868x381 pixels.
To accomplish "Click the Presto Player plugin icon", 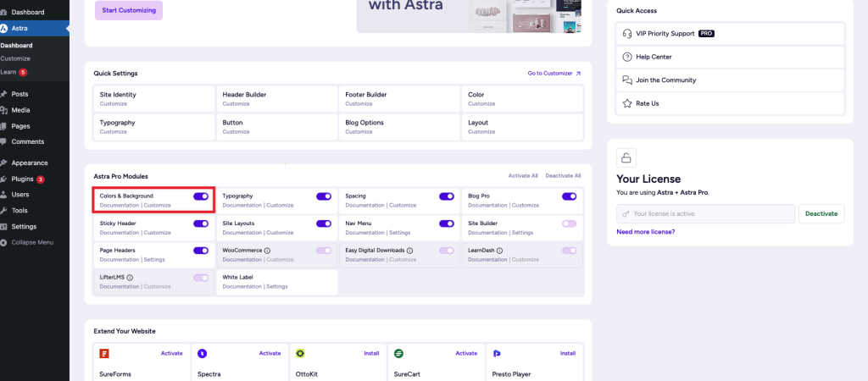I will pyautogui.click(x=497, y=353).
